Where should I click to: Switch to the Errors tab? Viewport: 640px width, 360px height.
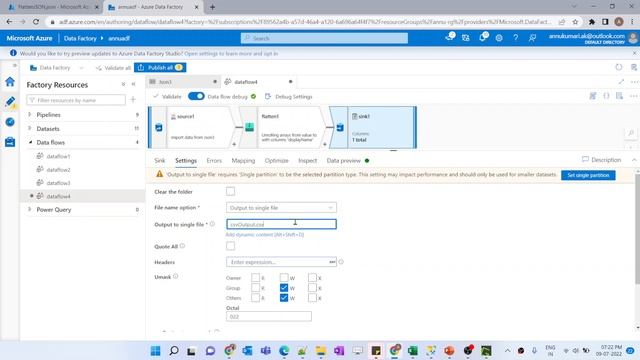[214, 160]
